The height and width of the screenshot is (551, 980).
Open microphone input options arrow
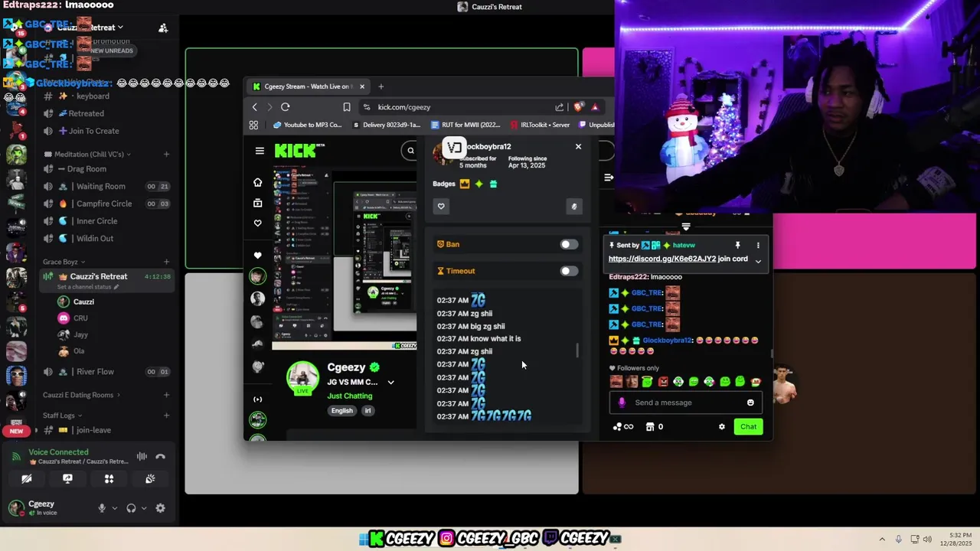pos(115,508)
